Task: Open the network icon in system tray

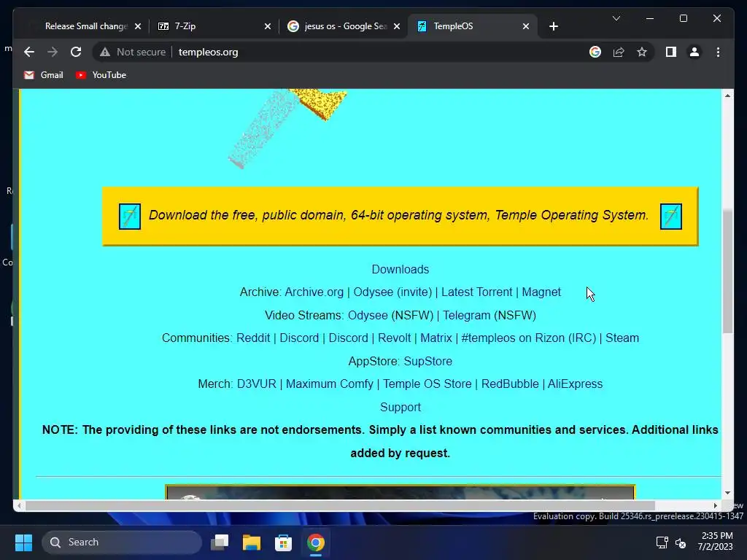Action: [x=662, y=542]
